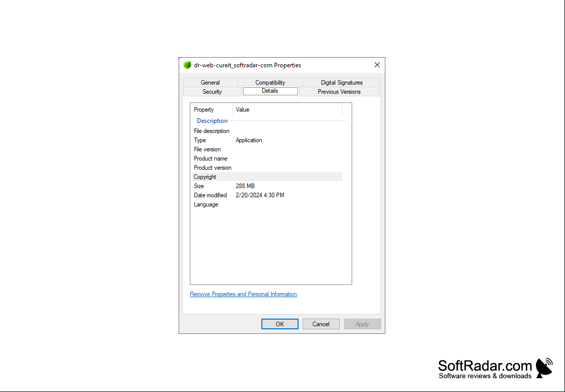The image size is (565, 392).
Task: Click the green Dr.Web icon in title bar
Action: [187, 65]
